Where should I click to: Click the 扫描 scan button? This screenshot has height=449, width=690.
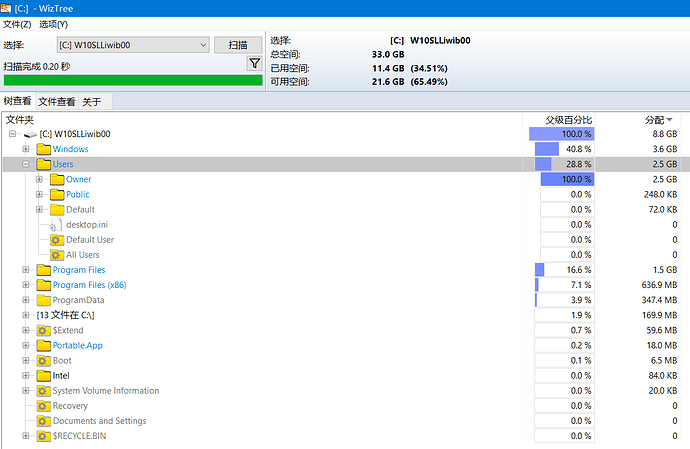[x=238, y=45]
